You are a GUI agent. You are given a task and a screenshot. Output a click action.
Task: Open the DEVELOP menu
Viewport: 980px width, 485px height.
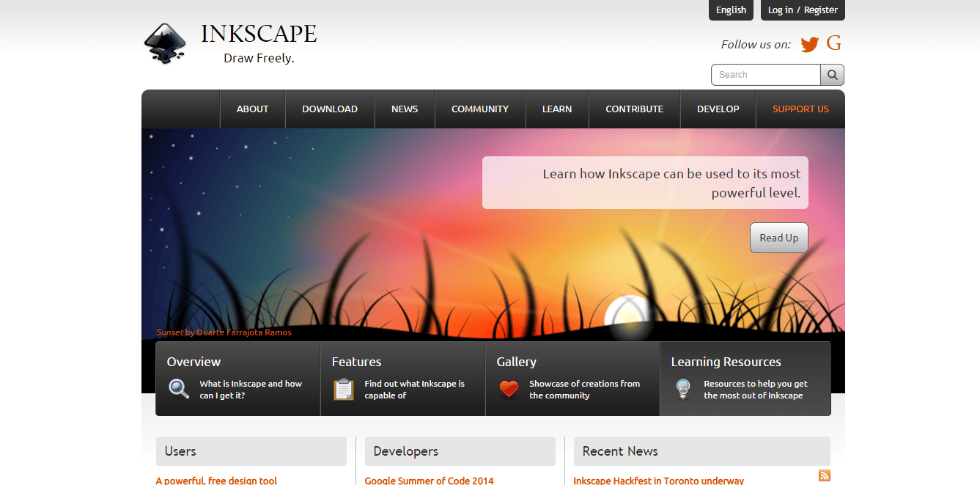718,109
